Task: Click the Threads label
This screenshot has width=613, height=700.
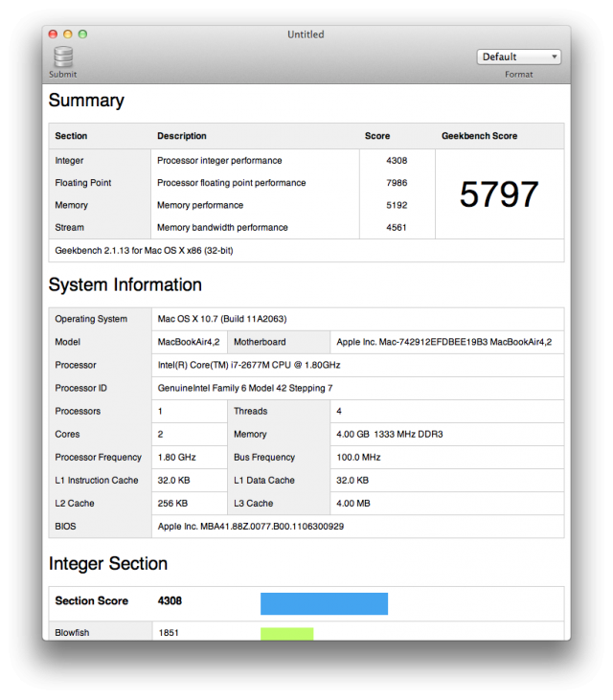Action: (x=251, y=411)
